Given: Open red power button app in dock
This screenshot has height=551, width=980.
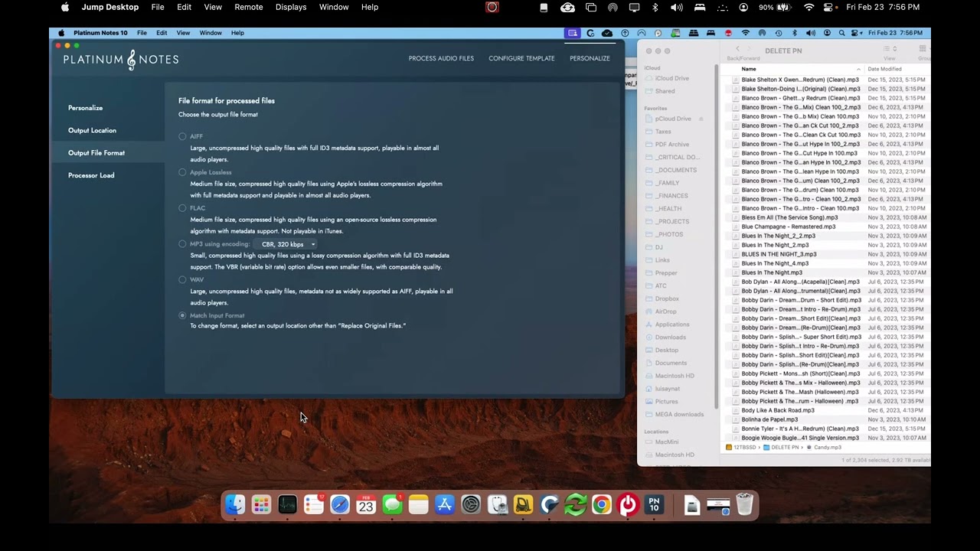Looking at the screenshot, I should 628,505.
